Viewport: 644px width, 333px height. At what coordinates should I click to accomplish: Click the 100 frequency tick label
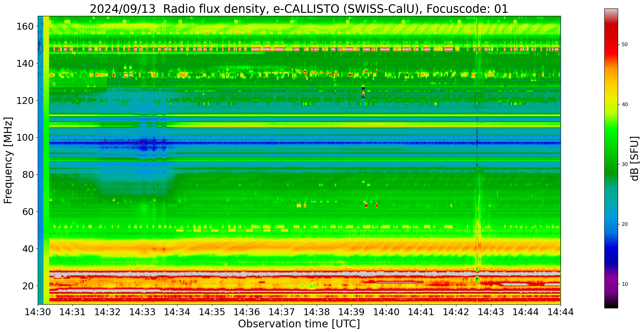[25, 138]
